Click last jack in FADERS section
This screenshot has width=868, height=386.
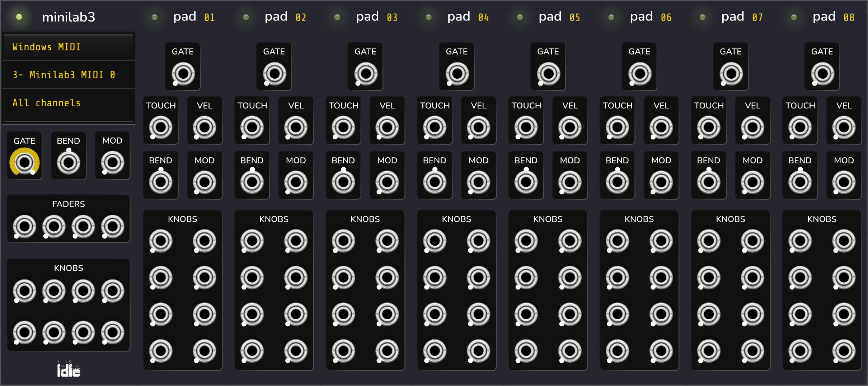point(112,226)
